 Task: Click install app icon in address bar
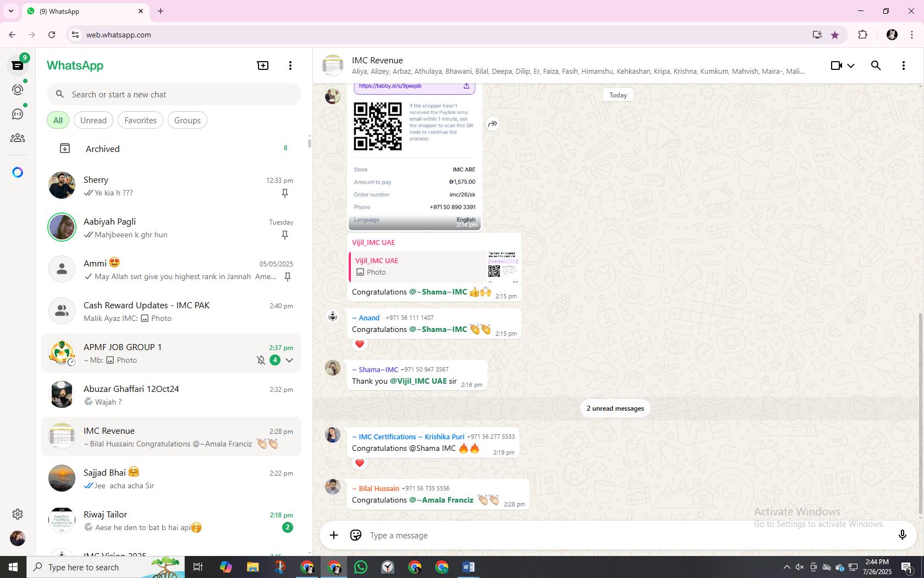(x=817, y=35)
